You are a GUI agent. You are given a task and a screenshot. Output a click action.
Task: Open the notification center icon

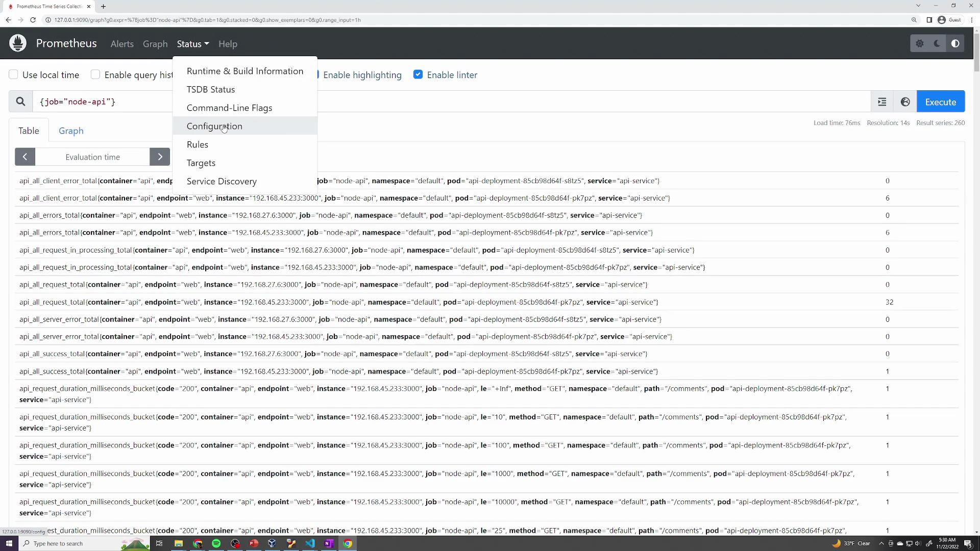[x=968, y=543]
